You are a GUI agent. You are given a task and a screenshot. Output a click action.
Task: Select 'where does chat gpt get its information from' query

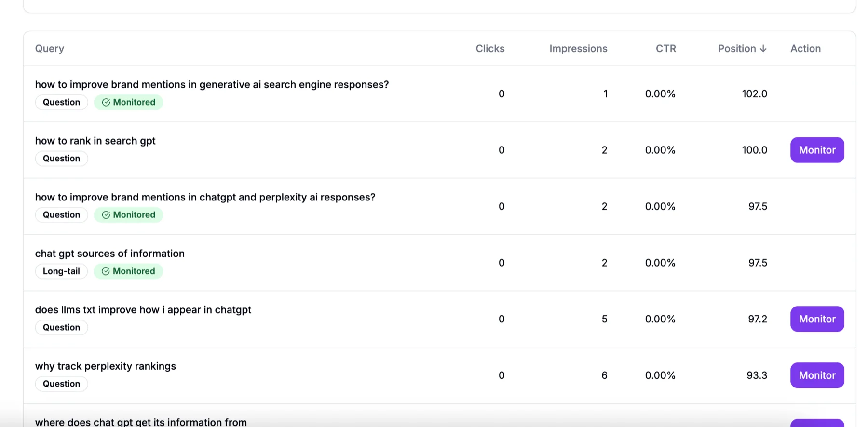[141, 422]
